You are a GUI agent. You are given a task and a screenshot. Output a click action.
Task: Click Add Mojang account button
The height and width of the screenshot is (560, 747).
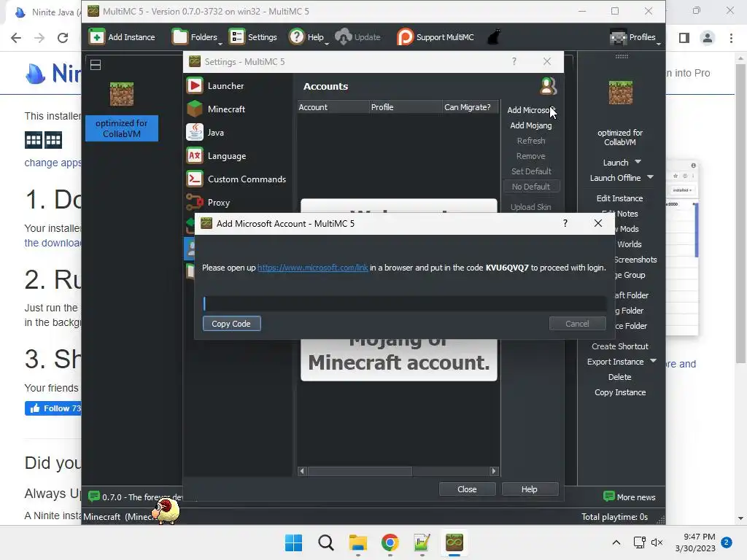[531, 125]
